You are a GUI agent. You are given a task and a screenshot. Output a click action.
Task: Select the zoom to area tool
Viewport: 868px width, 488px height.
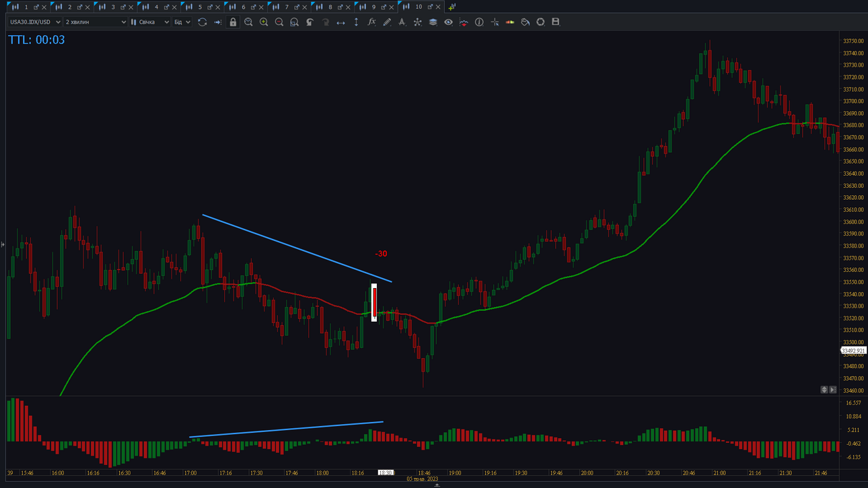(x=295, y=22)
